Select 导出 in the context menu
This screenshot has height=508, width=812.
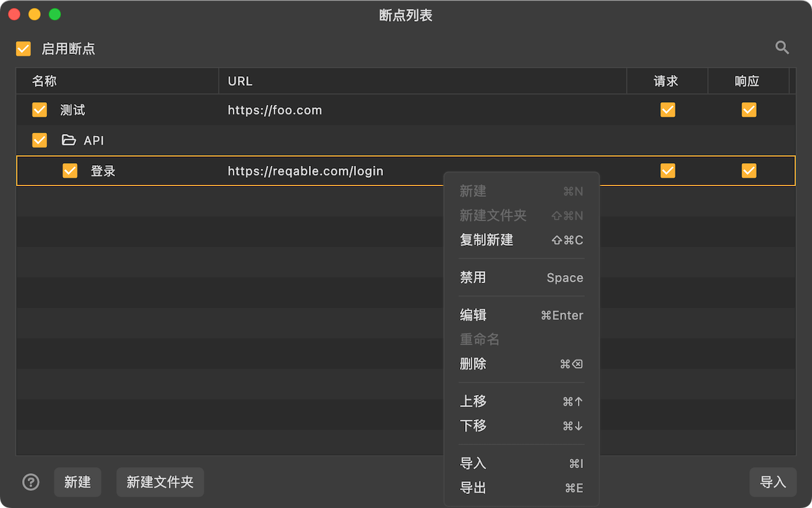pos(521,488)
